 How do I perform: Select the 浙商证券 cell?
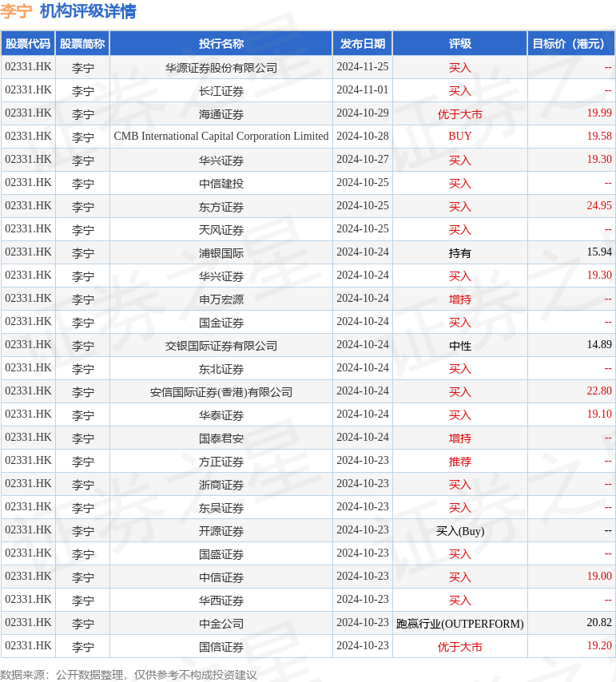pos(221,485)
